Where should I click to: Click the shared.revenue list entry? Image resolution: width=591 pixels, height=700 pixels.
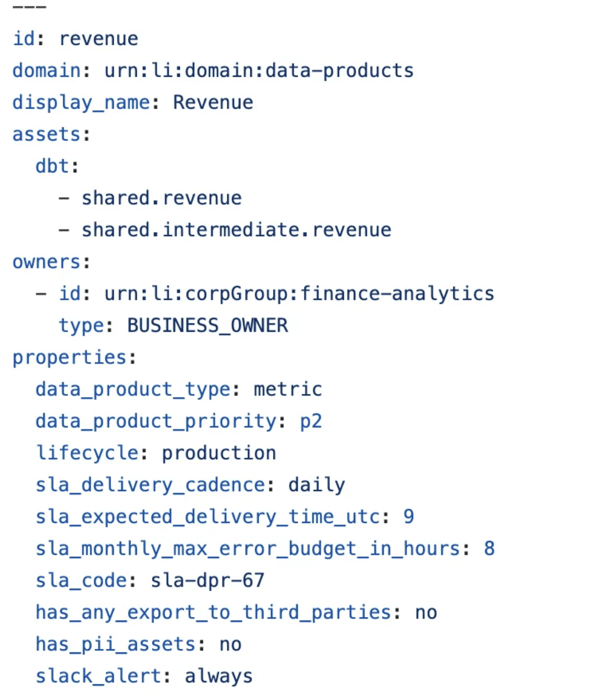(161, 198)
